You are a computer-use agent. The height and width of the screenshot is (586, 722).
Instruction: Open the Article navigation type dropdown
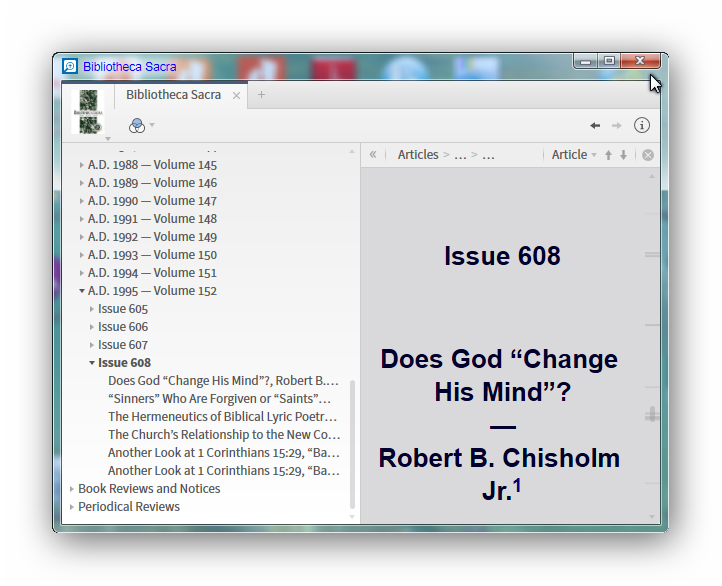pyautogui.click(x=574, y=155)
